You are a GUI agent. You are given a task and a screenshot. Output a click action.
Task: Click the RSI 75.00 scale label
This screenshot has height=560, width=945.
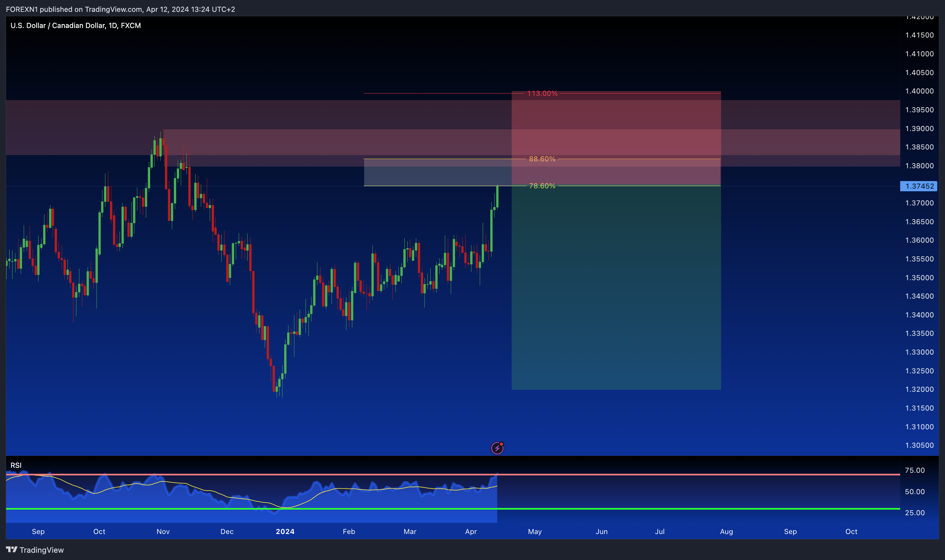(915, 470)
